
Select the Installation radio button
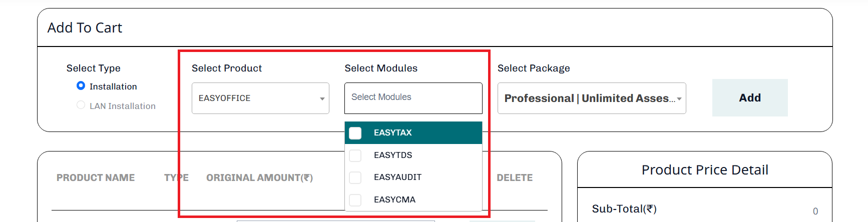click(81, 85)
